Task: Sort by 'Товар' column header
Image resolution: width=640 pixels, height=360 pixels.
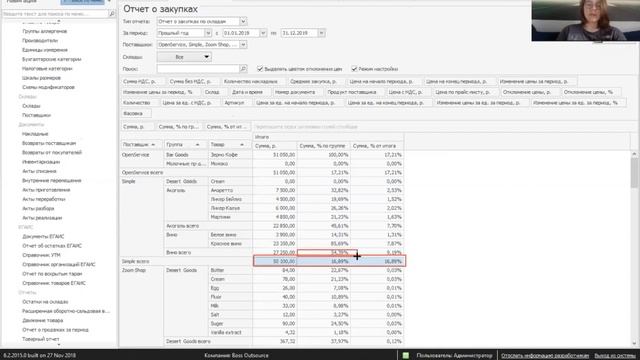Action: 229,144
